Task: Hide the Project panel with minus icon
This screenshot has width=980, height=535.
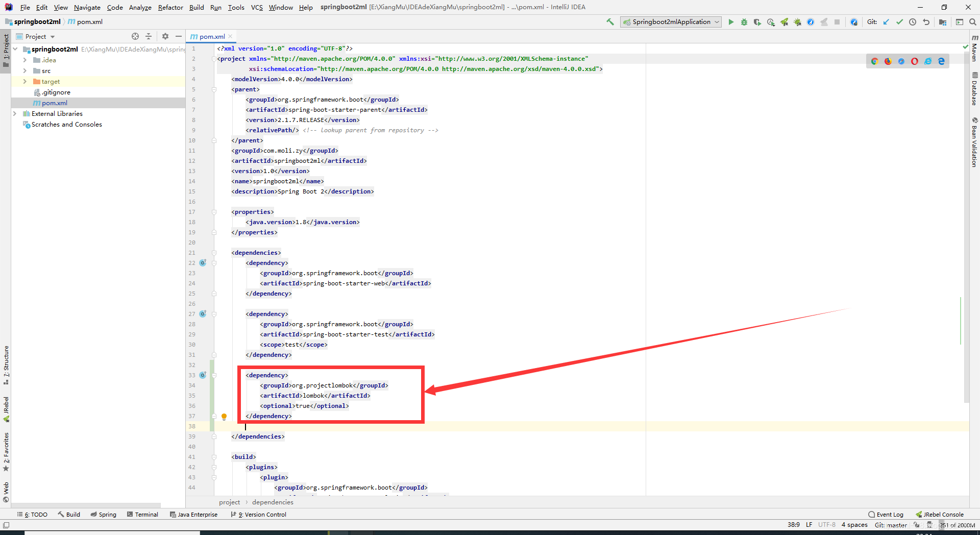Action: coord(178,36)
